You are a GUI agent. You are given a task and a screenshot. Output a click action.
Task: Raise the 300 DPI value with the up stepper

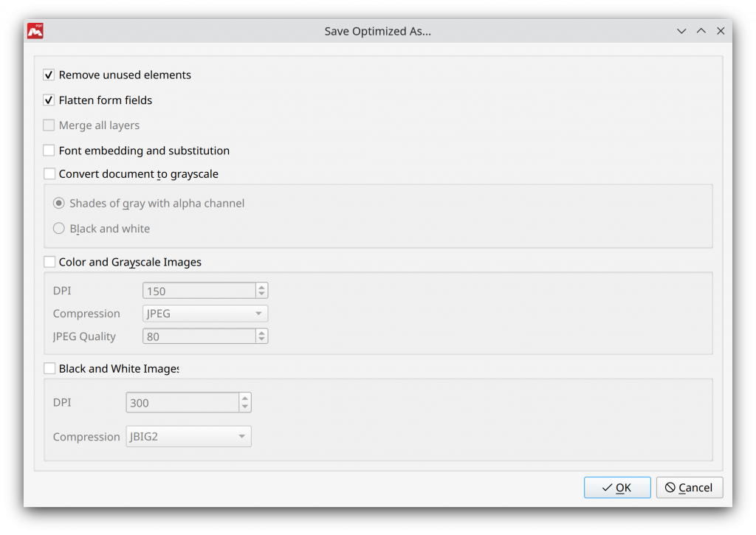click(x=244, y=398)
